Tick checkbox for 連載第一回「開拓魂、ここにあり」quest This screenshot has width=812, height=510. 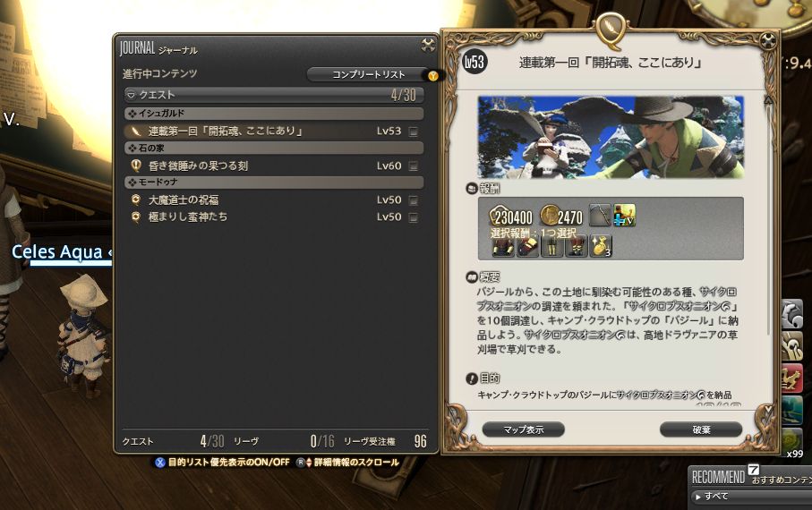point(414,132)
